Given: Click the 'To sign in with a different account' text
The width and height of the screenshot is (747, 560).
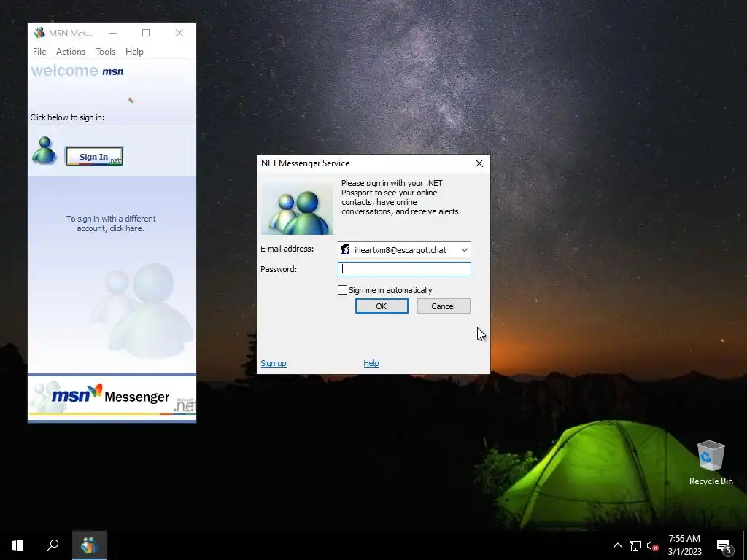Looking at the screenshot, I should (x=111, y=223).
